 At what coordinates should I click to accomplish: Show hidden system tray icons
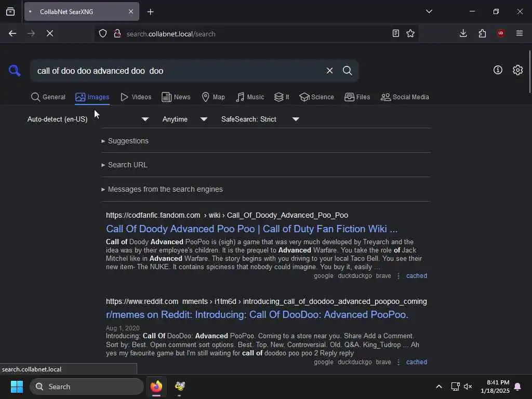point(438,387)
